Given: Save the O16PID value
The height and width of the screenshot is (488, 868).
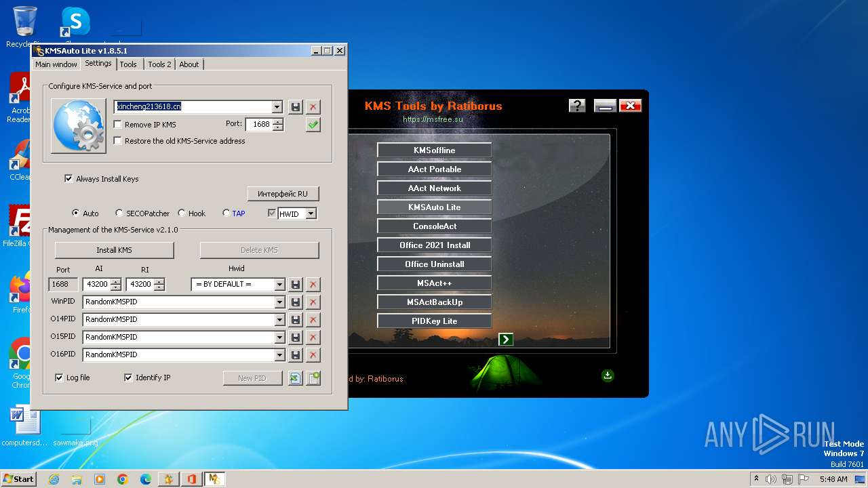Looking at the screenshot, I should click(x=296, y=355).
